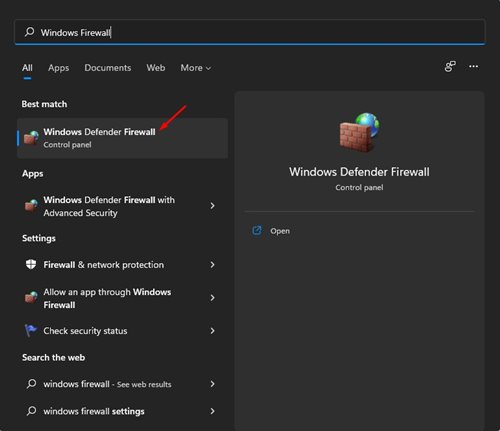Screen dimensions: 500x431
Task: Open the three-dots options menu
Action: [473, 66]
